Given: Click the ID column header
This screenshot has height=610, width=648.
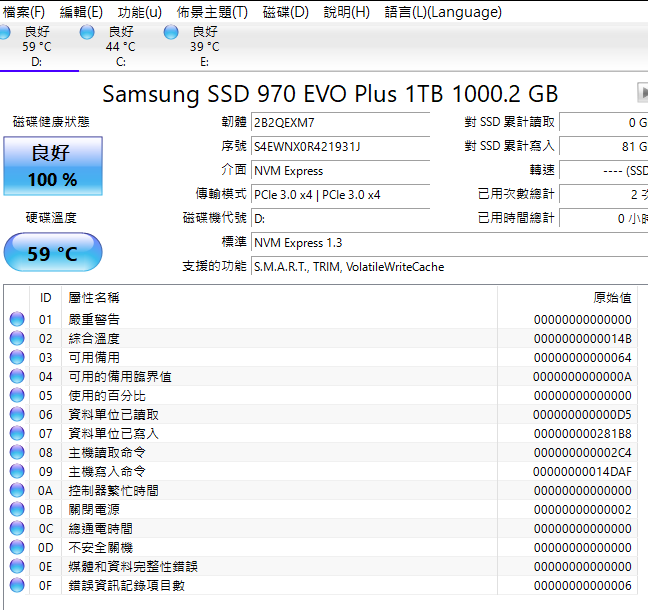Looking at the screenshot, I should (45, 298).
